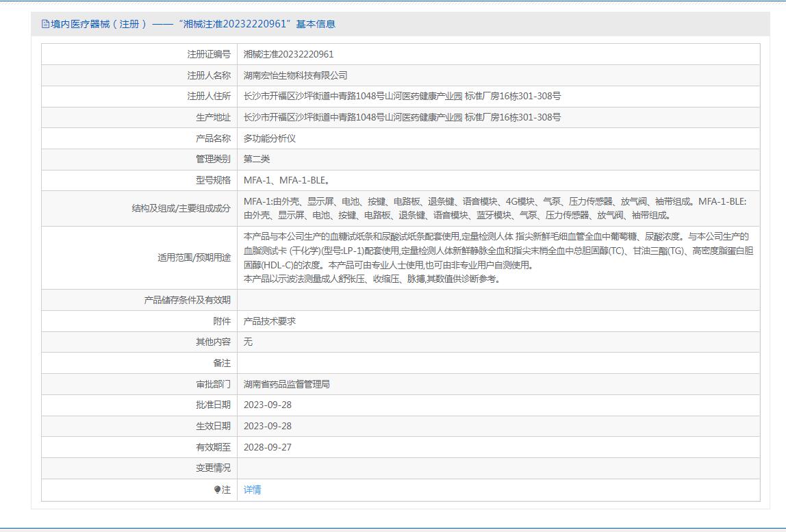786x532 pixels.
Task: Click attachment value 产品技术要求
Action: (269, 321)
